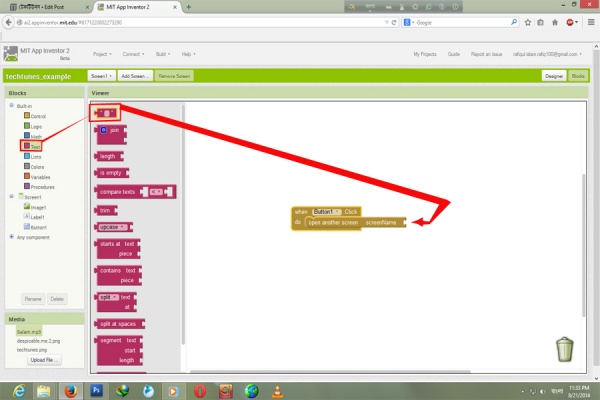Screen dimensions: 600x400
Task: Open the Guide link
Action: click(x=454, y=54)
